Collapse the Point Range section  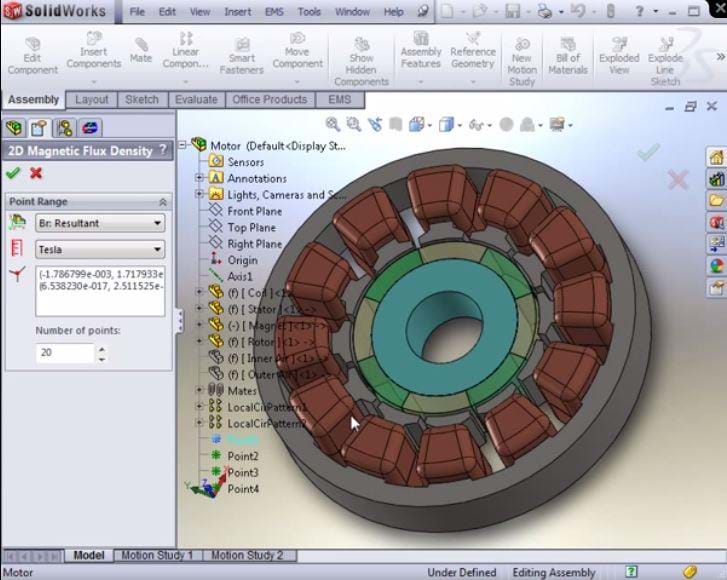[x=162, y=201]
